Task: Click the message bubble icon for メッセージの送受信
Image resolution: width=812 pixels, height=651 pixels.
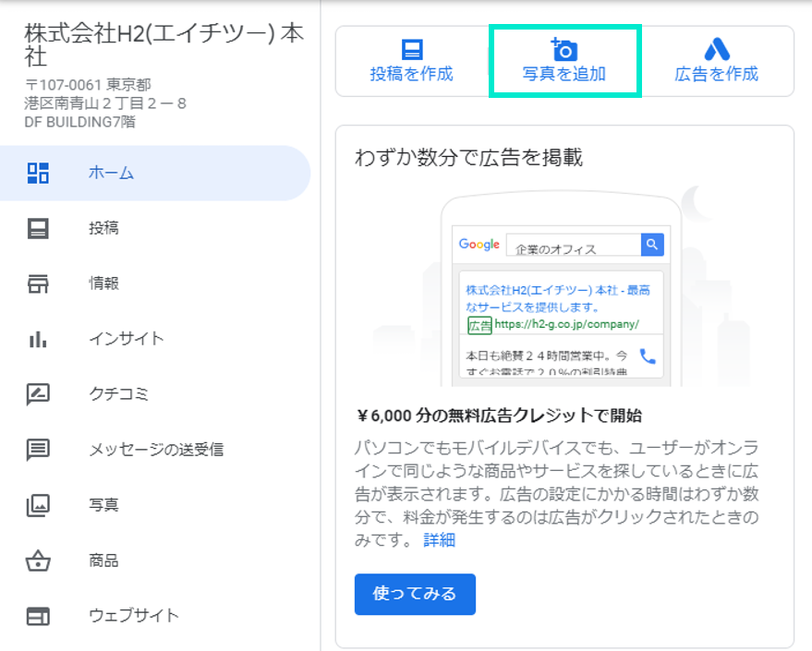Action: (38, 450)
